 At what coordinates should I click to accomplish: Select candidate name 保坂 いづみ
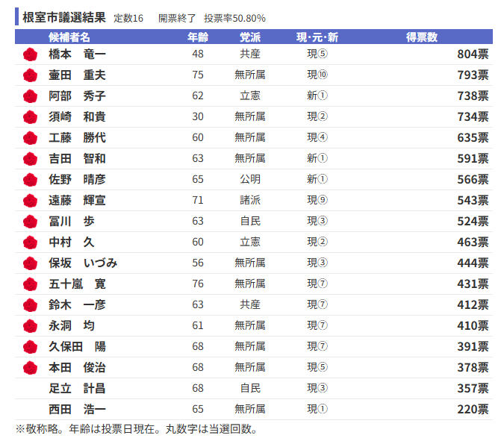pos(83,263)
